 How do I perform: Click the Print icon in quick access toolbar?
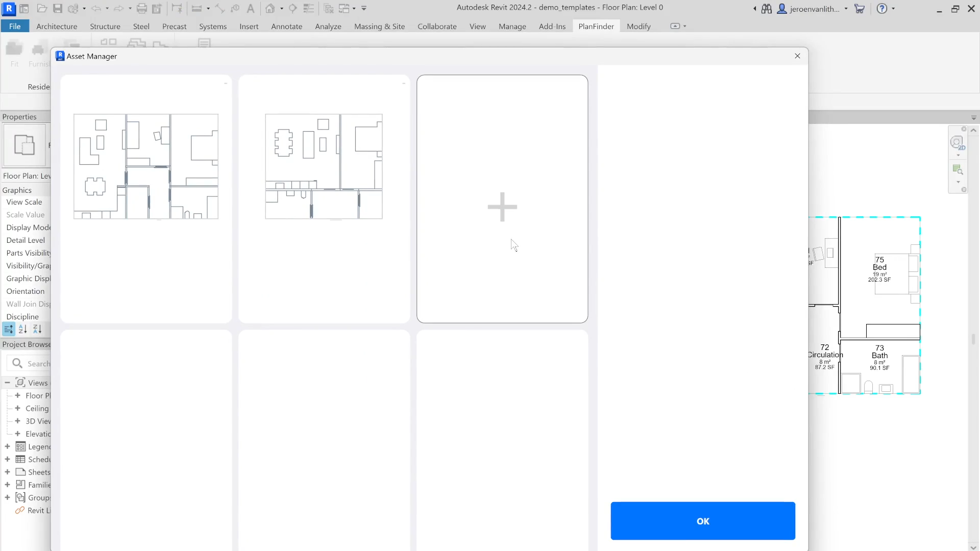coord(142,8)
